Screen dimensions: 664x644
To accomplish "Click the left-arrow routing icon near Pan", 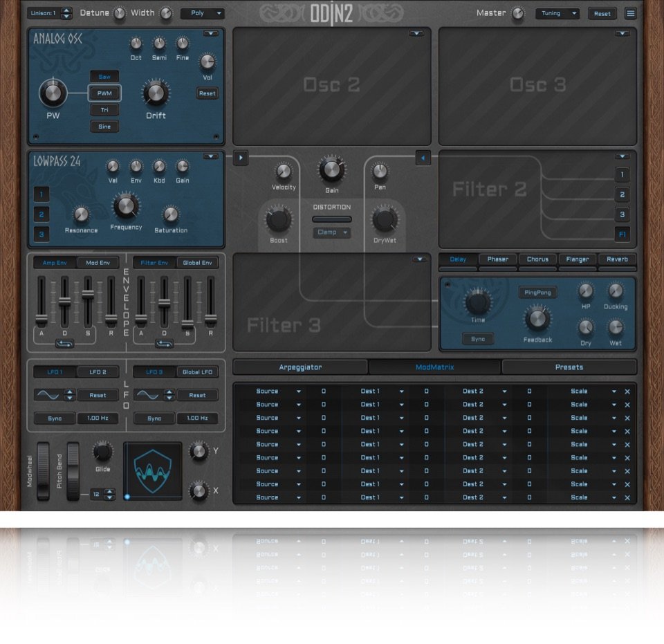I will click(423, 158).
